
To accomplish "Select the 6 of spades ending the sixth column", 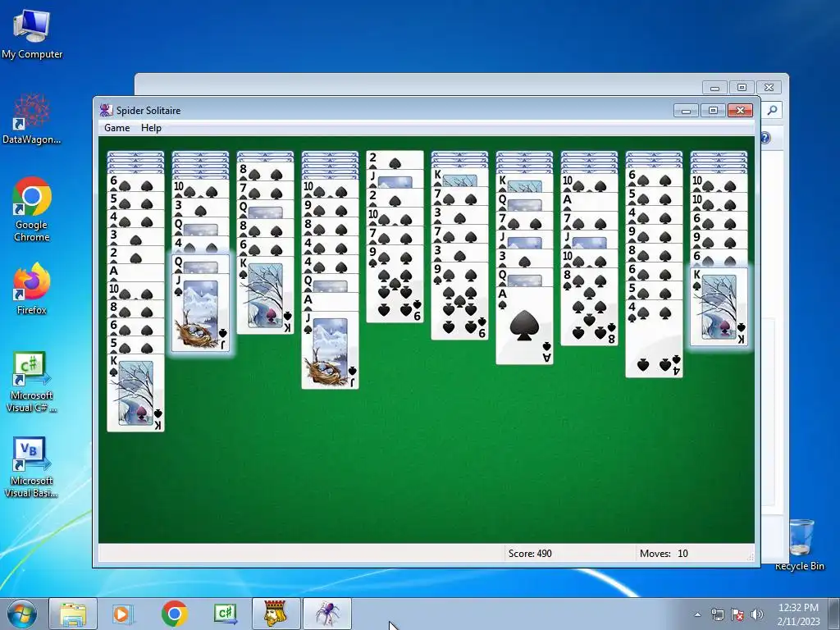I will tap(459, 300).
